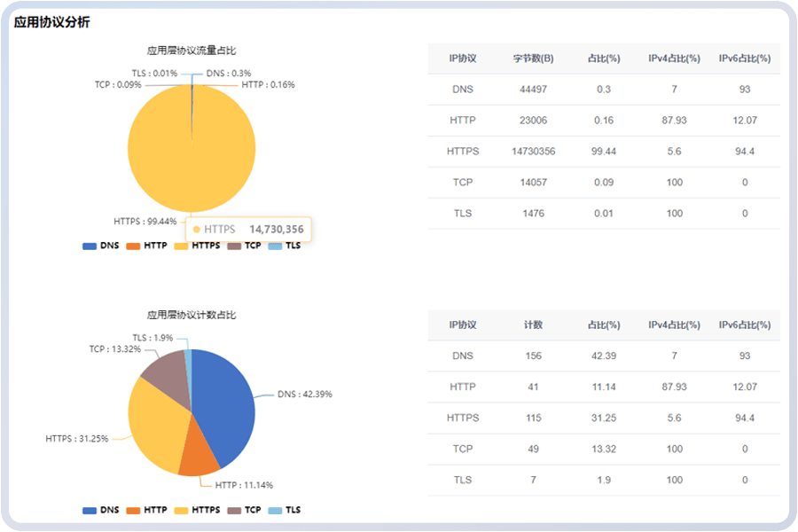Click the DNS : 42.39% pie label
This screenshot has width=798, height=532.
[x=304, y=394]
